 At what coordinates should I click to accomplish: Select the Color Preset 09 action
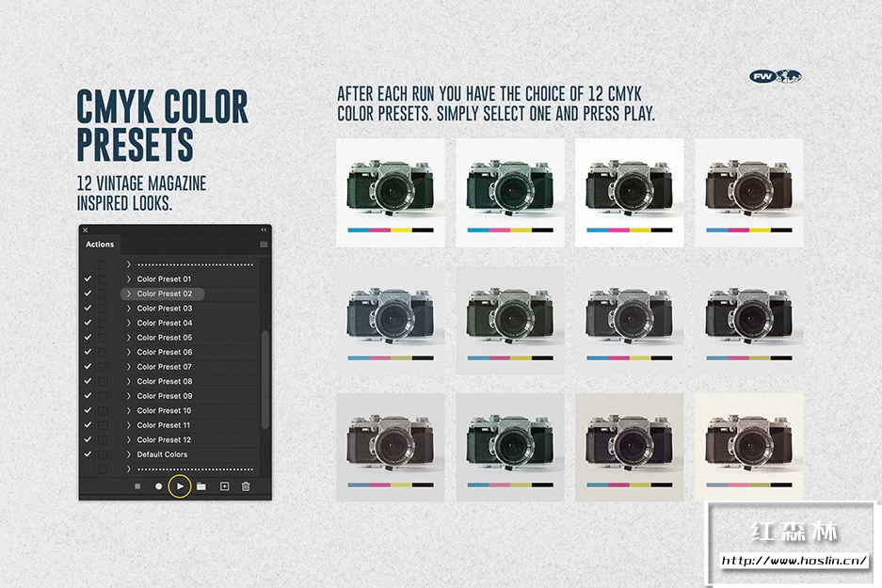point(164,396)
